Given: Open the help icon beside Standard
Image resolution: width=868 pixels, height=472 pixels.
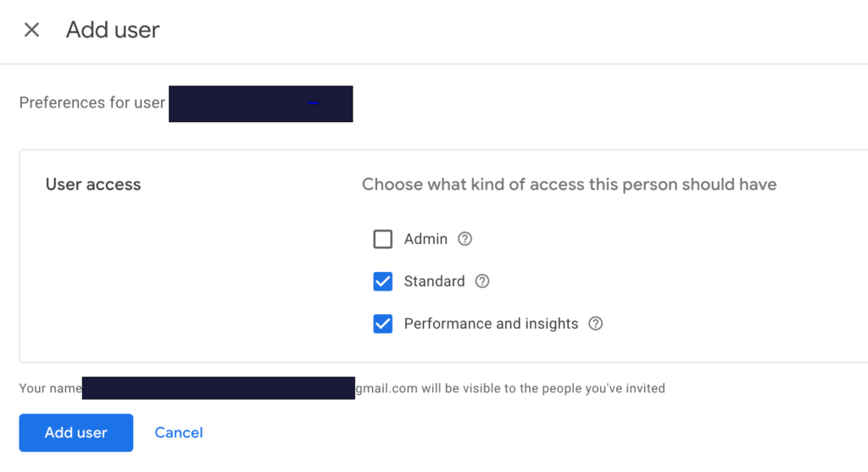Looking at the screenshot, I should coord(482,281).
